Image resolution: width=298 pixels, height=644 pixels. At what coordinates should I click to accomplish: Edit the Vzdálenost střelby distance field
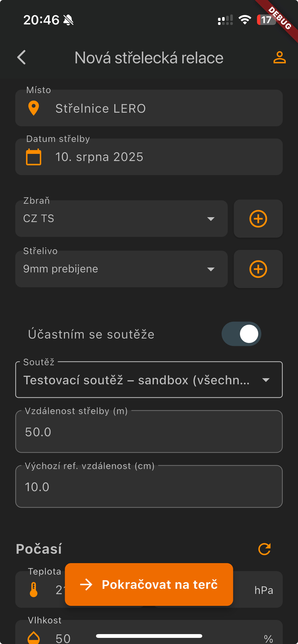(x=149, y=432)
